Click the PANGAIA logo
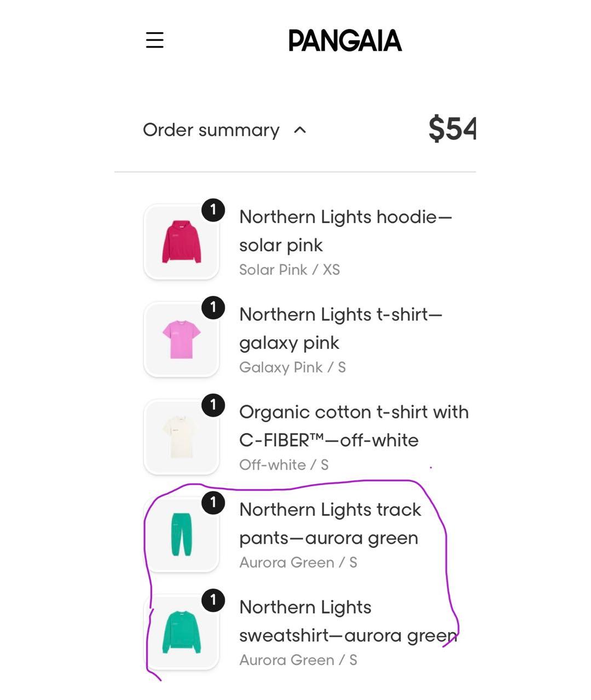The width and height of the screenshot is (591, 700). coord(345,41)
